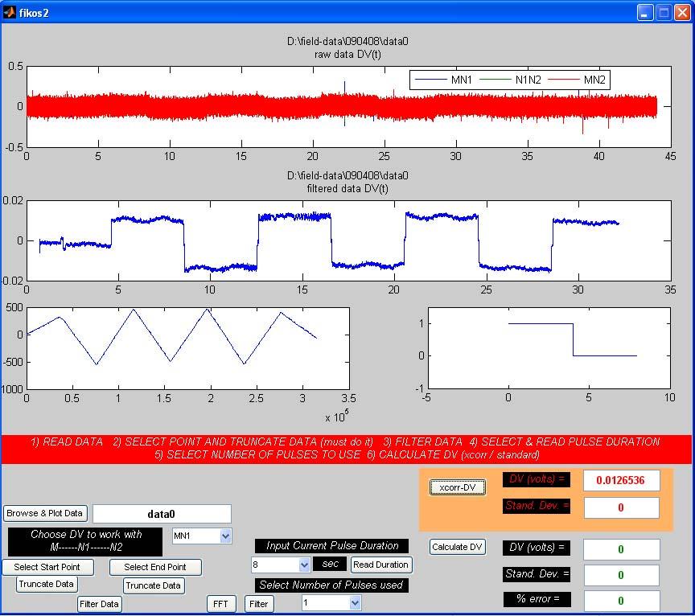Click the Browse & Plot Data button
Screen dimensions: 695x616
click(x=45, y=513)
